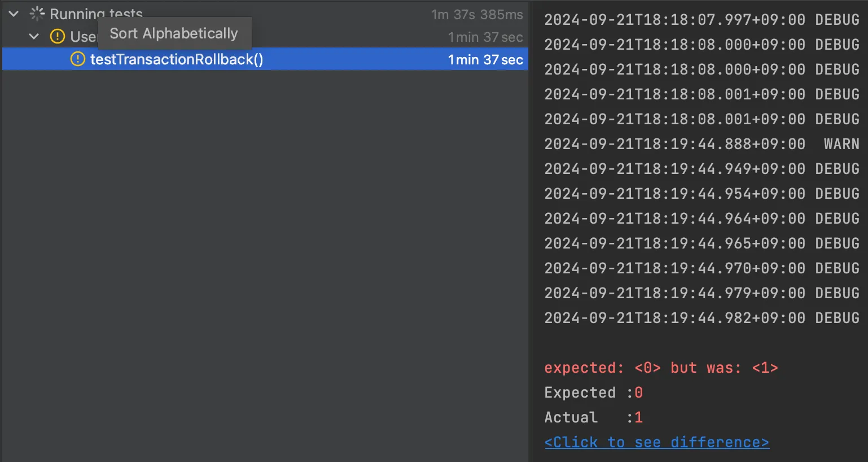Click the 1m 37s 385ms total duration

click(477, 15)
